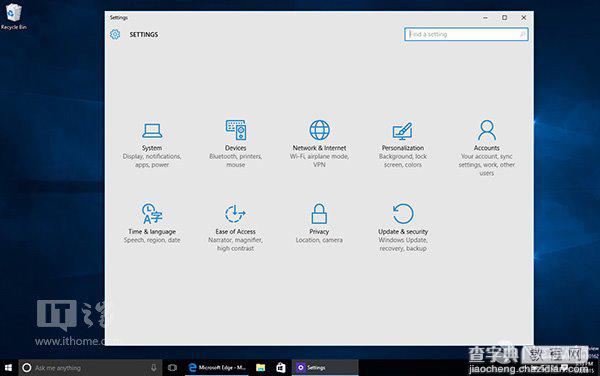This screenshot has height=376, width=600.
Task: Open the Store icon on taskbar
Action: coord(281,368)
